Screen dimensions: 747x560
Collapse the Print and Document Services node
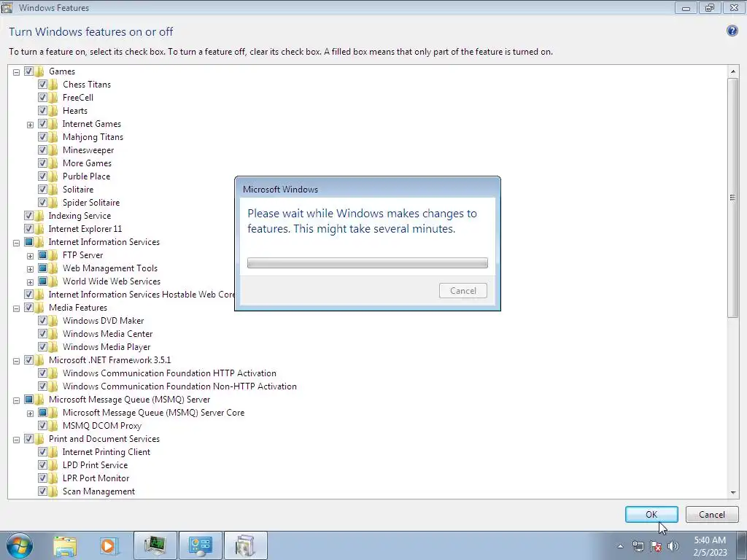tap(16, 440)
